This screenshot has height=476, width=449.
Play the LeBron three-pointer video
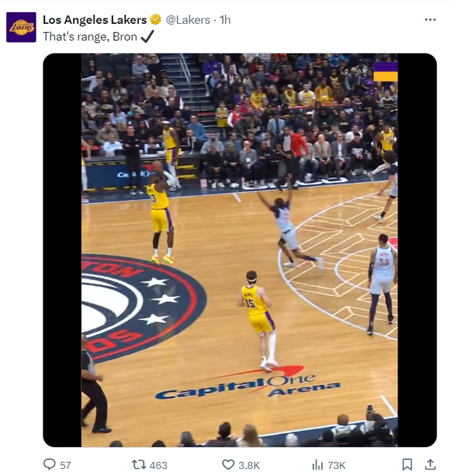[x=240, y=250]
